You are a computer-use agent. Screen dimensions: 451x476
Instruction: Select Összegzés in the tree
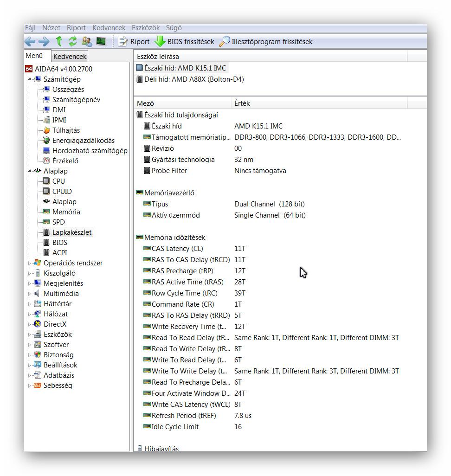[x=68, y=90]
